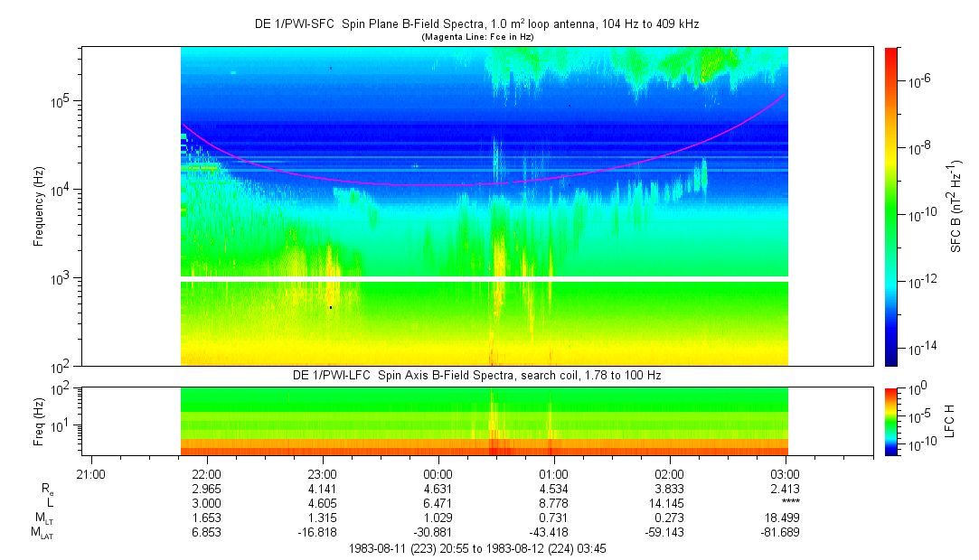
Task: Pick the 03:00 time tick label
Action: pyautogui.click(x=786, y=473)
